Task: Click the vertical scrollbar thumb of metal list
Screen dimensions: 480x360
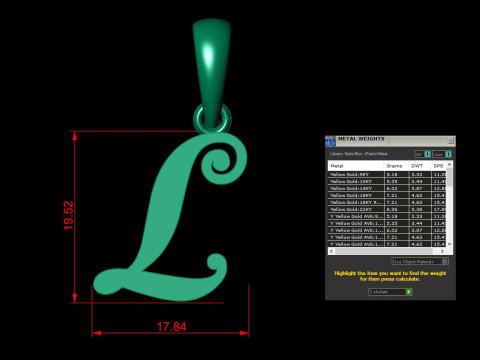Action: point(449,177)
